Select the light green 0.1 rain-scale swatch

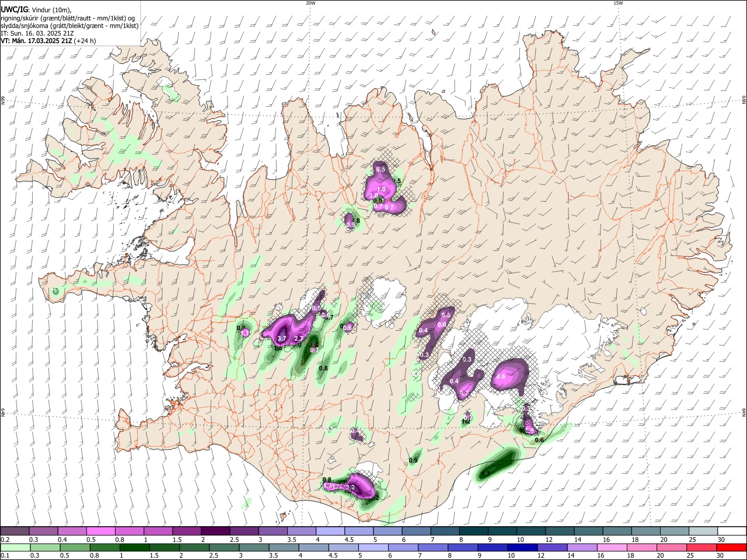pos(15,547)
